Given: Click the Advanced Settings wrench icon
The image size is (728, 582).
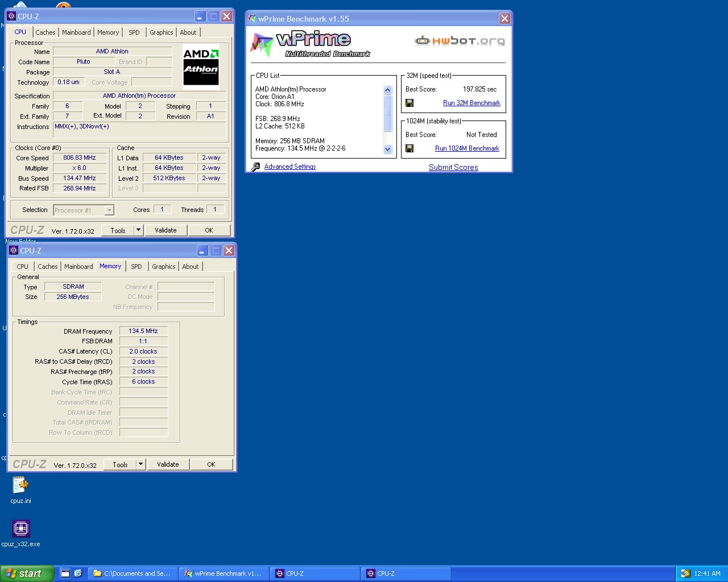Looking at the screenshot, I should 255,167.
